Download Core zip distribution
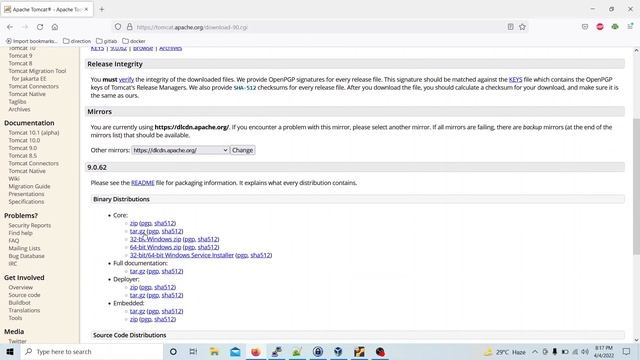The height and width of the screenshot is (360, 640). [x=133, y=223]
